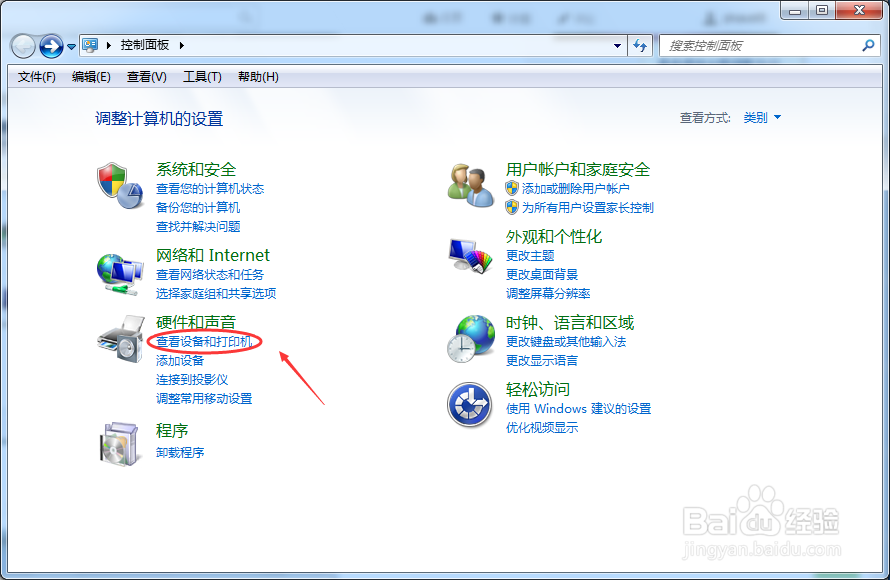The image size is (890, 580).
Task: Click the refresh icon in the address bar
Action: tap(640, 45)
